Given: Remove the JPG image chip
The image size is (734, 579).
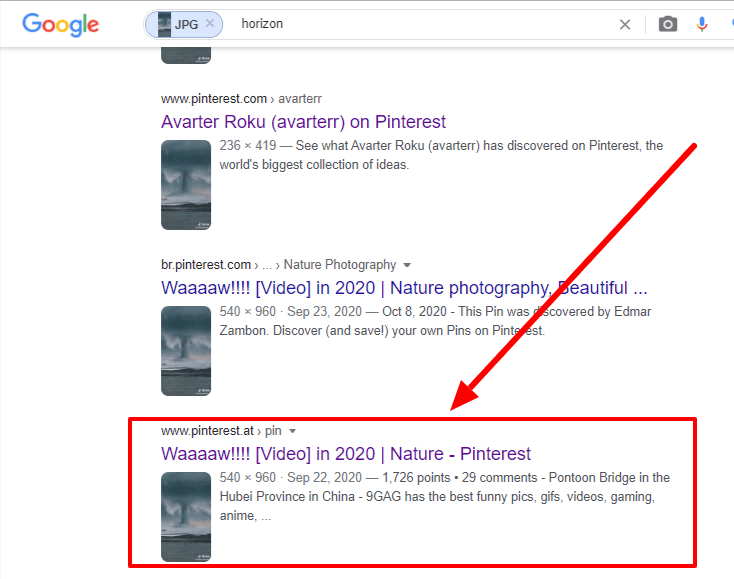Looking at the screenshot, I should coord(210,23).
